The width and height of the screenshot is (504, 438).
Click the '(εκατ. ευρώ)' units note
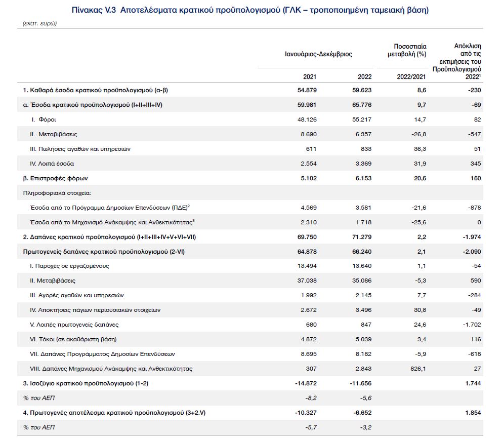(40, 24)
